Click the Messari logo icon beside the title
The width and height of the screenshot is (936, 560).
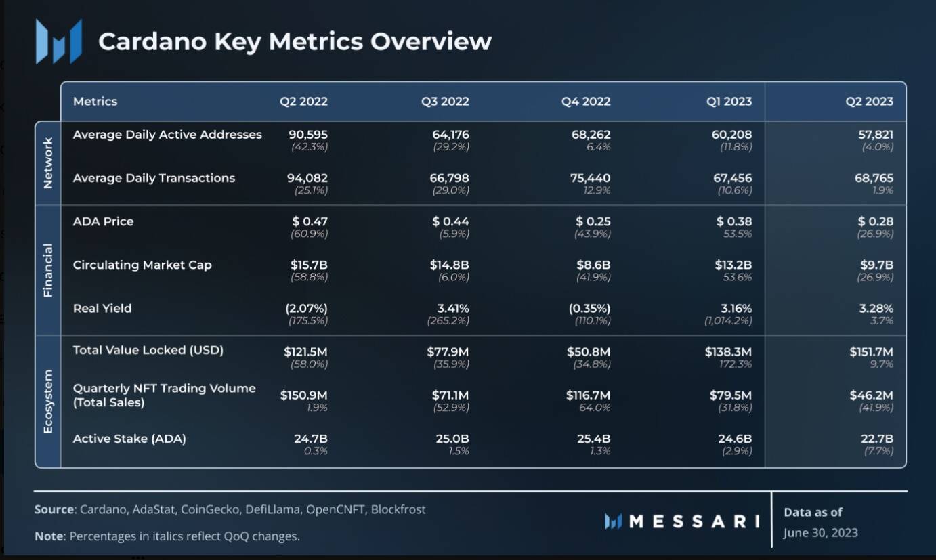(x=59, y=41)
